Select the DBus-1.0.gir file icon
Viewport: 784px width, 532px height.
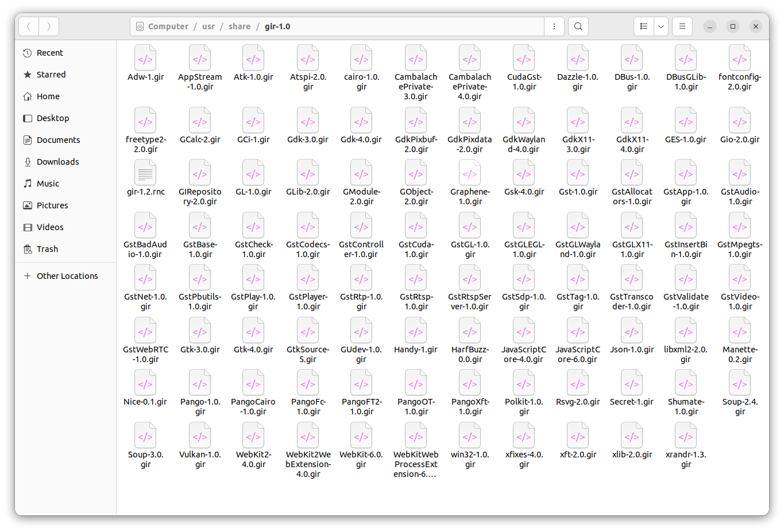632,58
